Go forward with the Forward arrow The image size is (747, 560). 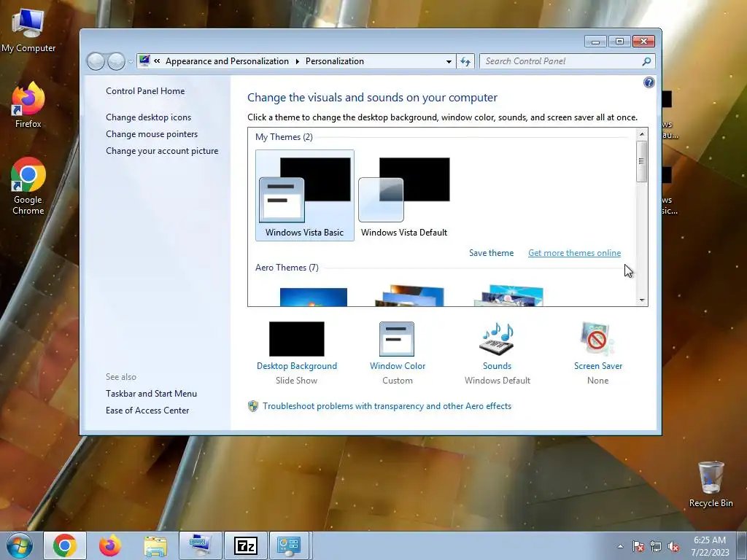116,61
